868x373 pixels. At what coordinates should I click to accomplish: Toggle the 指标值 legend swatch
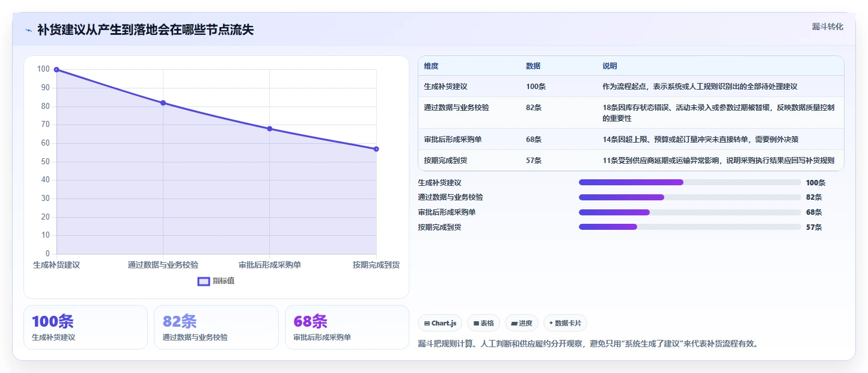point(204,281)
